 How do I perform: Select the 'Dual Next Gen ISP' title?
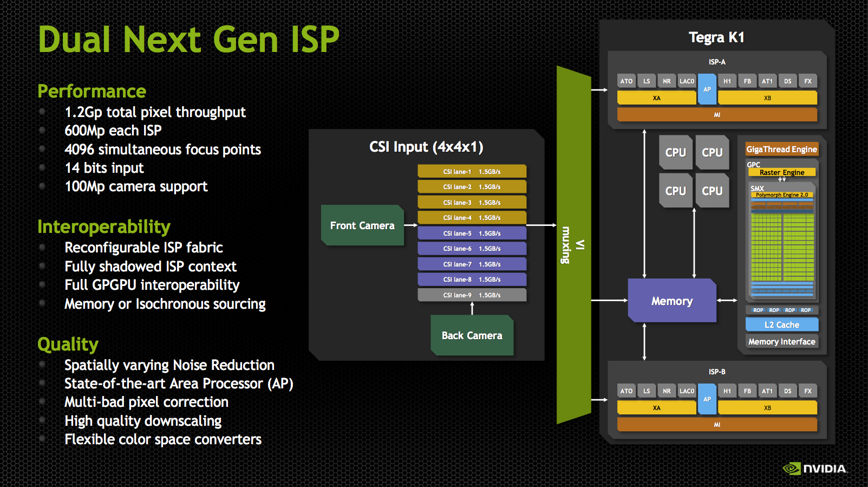tap(188, 40)
